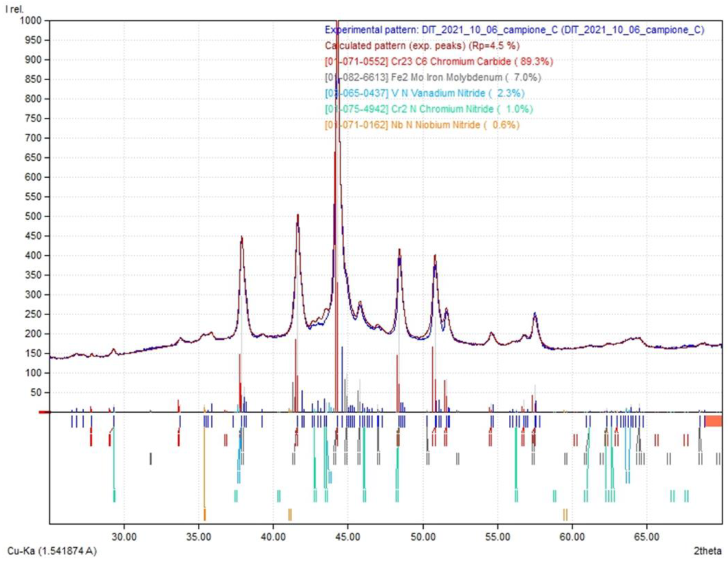728x564 pixels.
Task: Click the peak top near 41.6 degrees
Action: [298, 215]
